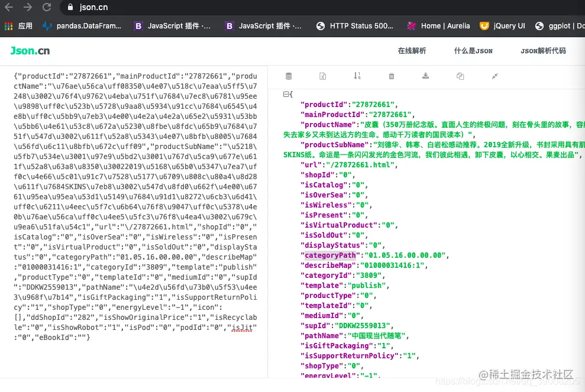Click the "isGiftPackaging" key in parsed output

point(337,346)
